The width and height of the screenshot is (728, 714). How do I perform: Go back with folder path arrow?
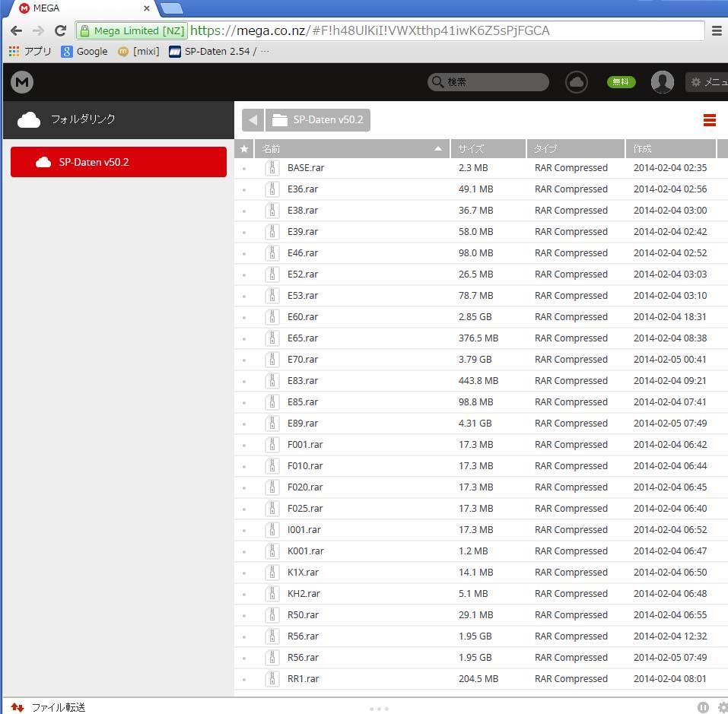[x=253, y=120]
